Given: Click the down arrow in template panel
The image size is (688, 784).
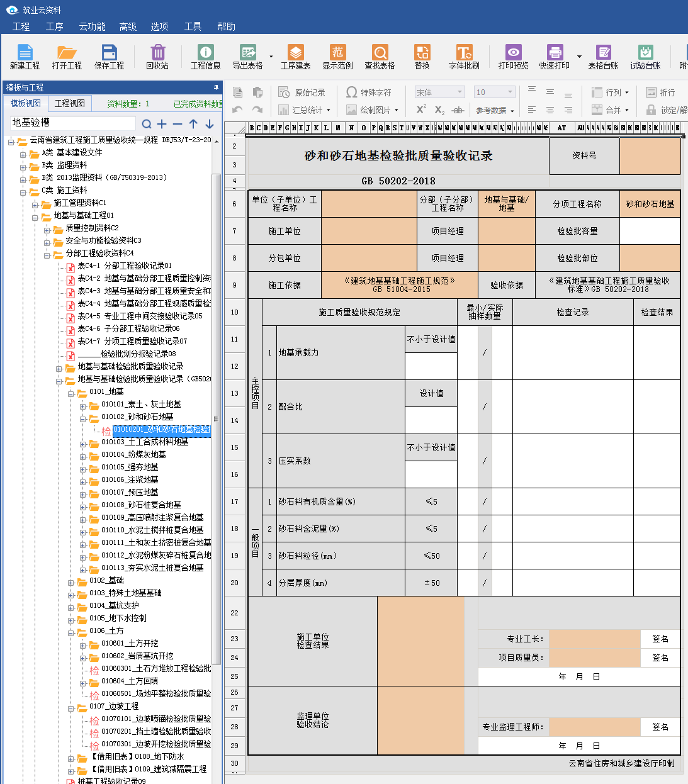Looking at the screenshot, I should [210, 124].
